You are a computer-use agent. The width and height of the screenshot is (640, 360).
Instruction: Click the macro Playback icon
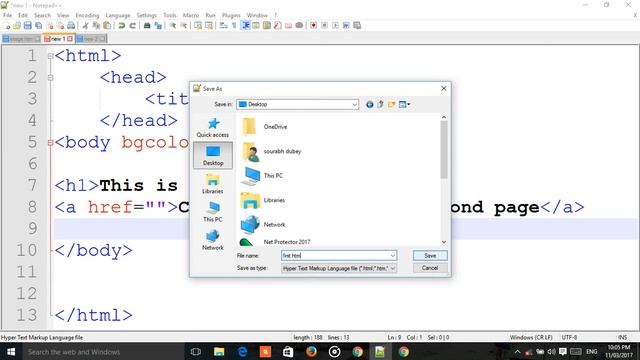point(336,26)
